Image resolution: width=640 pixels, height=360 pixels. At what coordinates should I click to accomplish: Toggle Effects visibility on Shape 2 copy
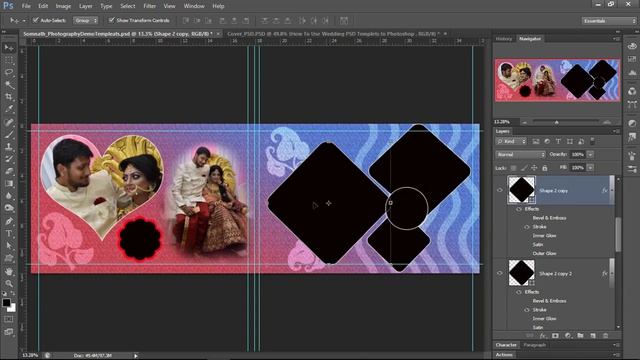click(x=519, y=209)
